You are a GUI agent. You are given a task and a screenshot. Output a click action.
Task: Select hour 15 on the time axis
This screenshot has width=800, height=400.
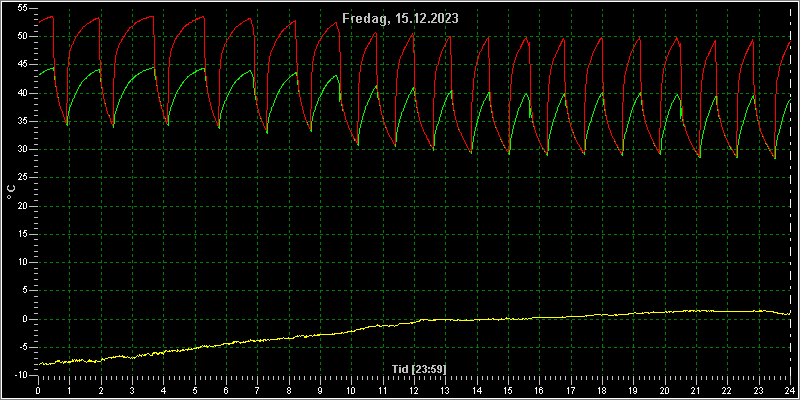[508, 391]
